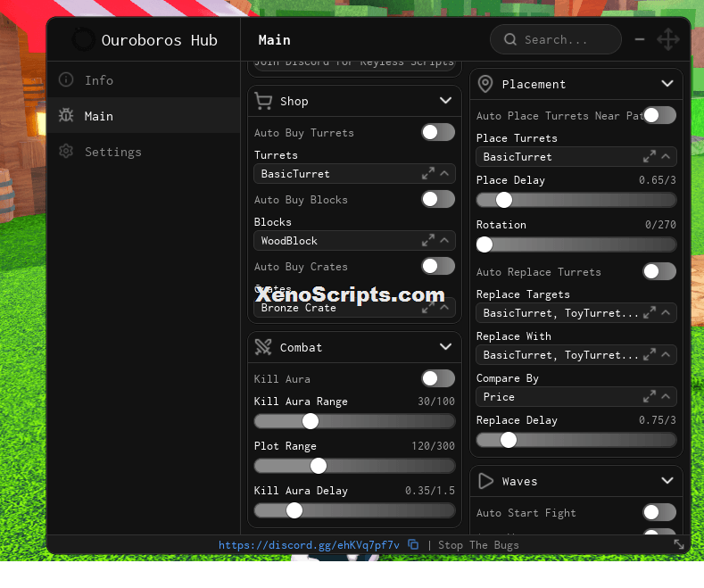
Task: Click the Join Discord for Keyless Scripts button
Action: click(355, 66)
